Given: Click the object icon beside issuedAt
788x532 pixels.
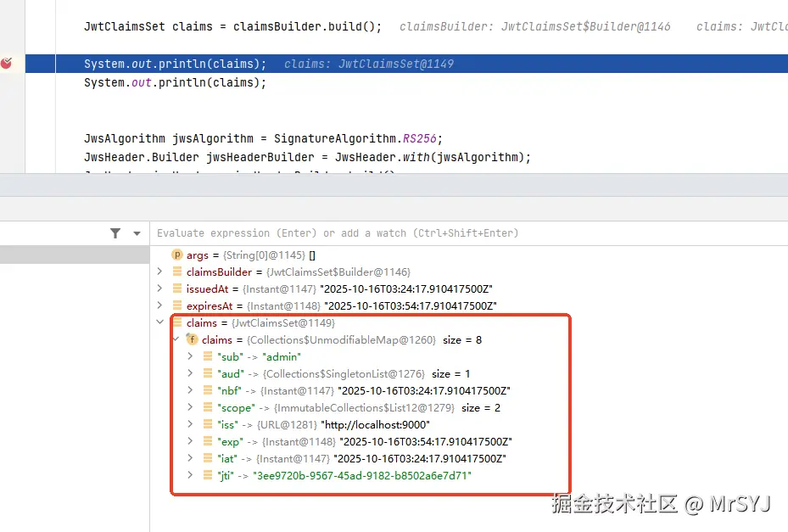Looking at the screenshot, I should click(x=177, y=288).
